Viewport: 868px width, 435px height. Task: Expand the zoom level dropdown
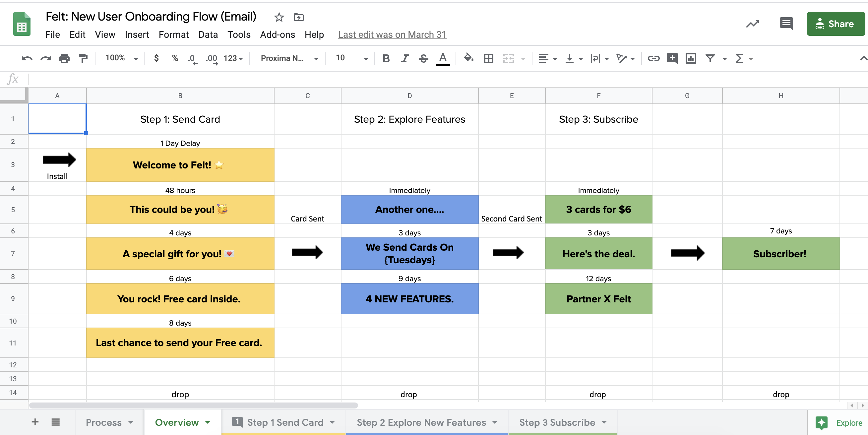(x=136, y=58)
